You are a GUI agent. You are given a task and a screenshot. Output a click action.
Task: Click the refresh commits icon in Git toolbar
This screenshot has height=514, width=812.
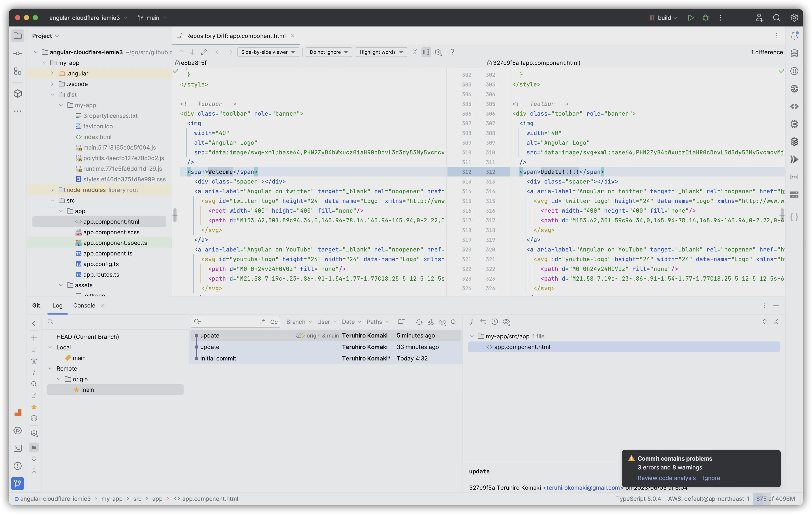pos(418,321)
